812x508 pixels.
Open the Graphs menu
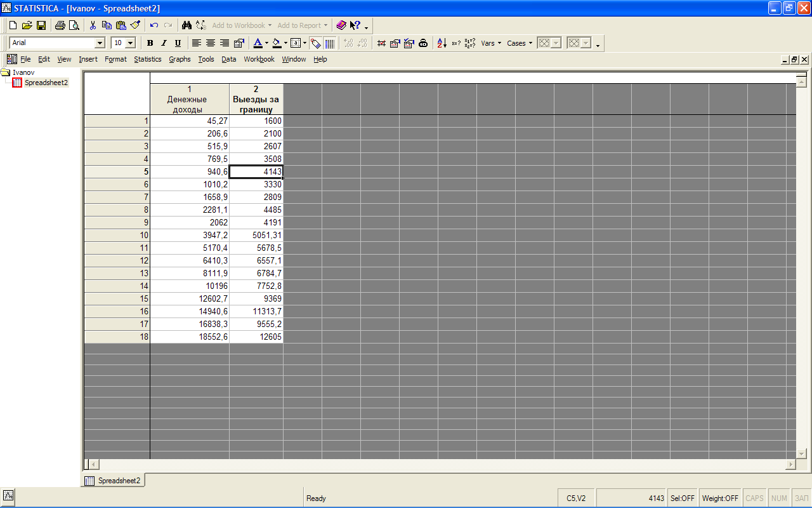[x=180, y=59]
